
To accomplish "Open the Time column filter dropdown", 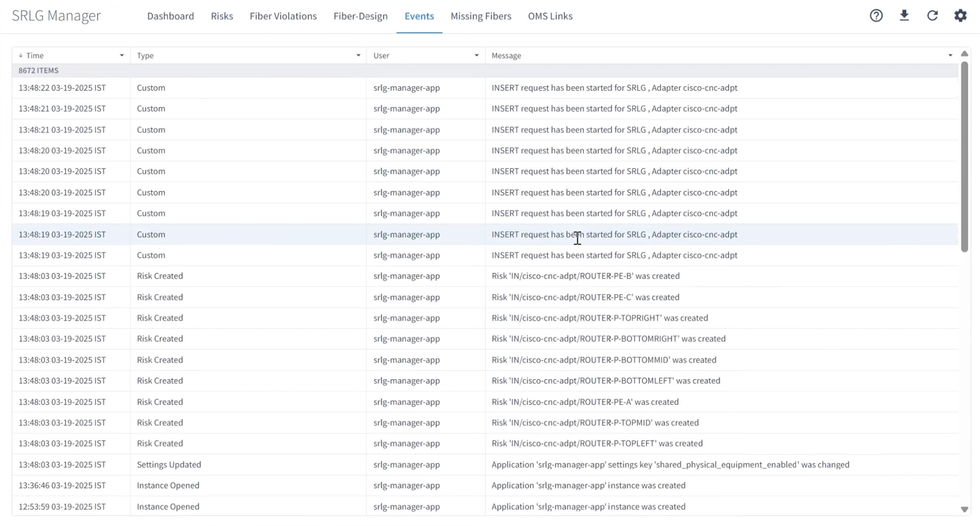I will (122, 56).
